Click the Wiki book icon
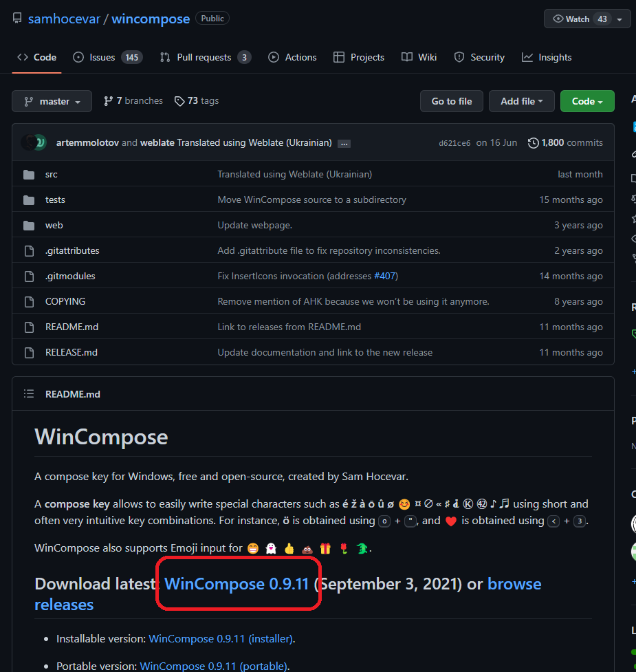636x672 pixels. 407,57
